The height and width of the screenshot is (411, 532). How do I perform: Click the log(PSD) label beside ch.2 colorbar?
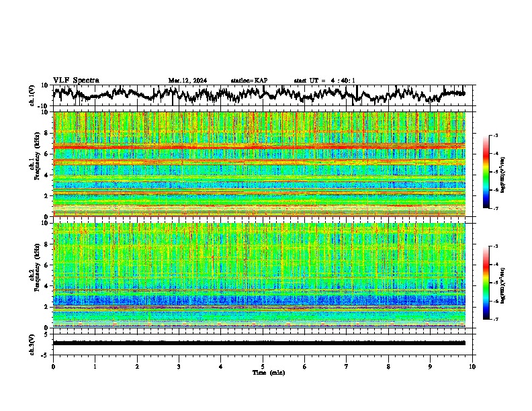503,286
